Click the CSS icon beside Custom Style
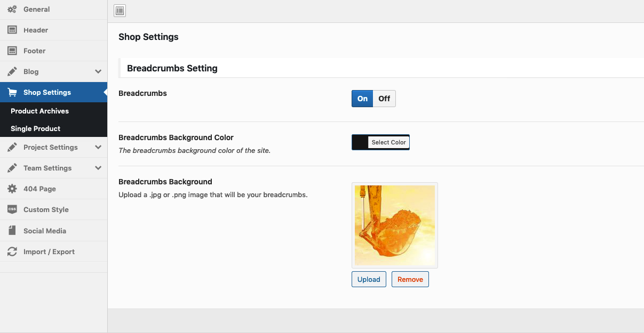644x333 pixels. 12,209
